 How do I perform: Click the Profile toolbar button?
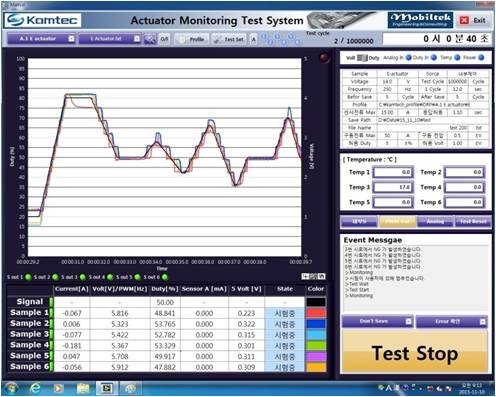(192, 39)
